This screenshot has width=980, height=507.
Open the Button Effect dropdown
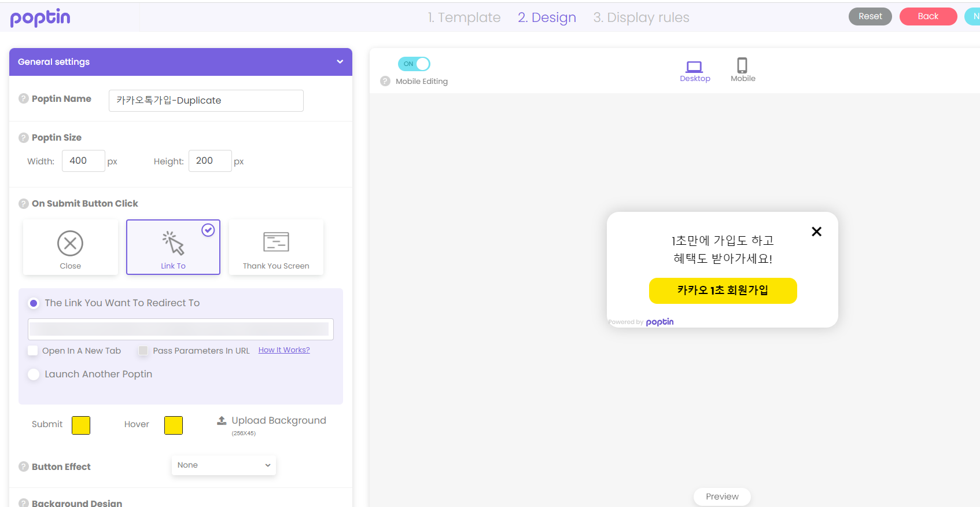click(224, 465)
